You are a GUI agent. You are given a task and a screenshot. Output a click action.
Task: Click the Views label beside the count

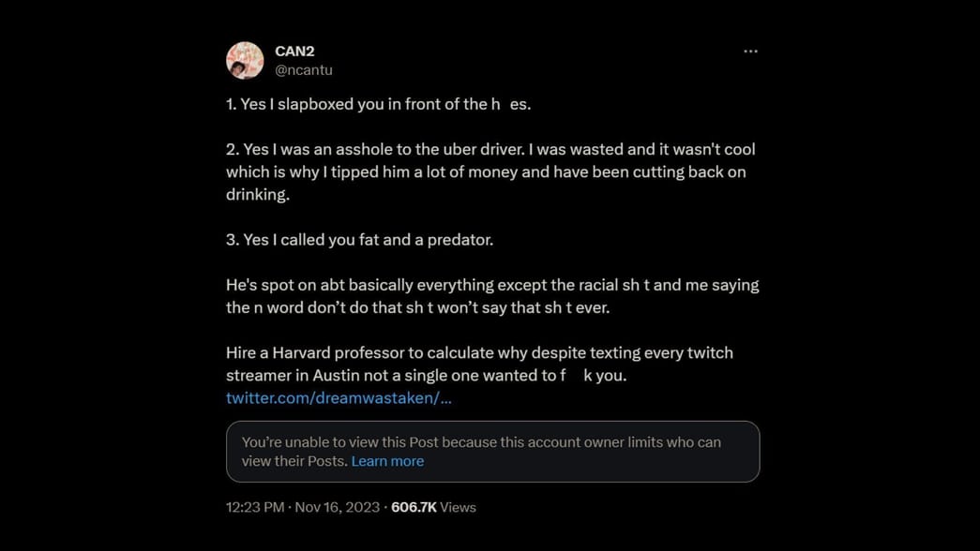point(459,507)
